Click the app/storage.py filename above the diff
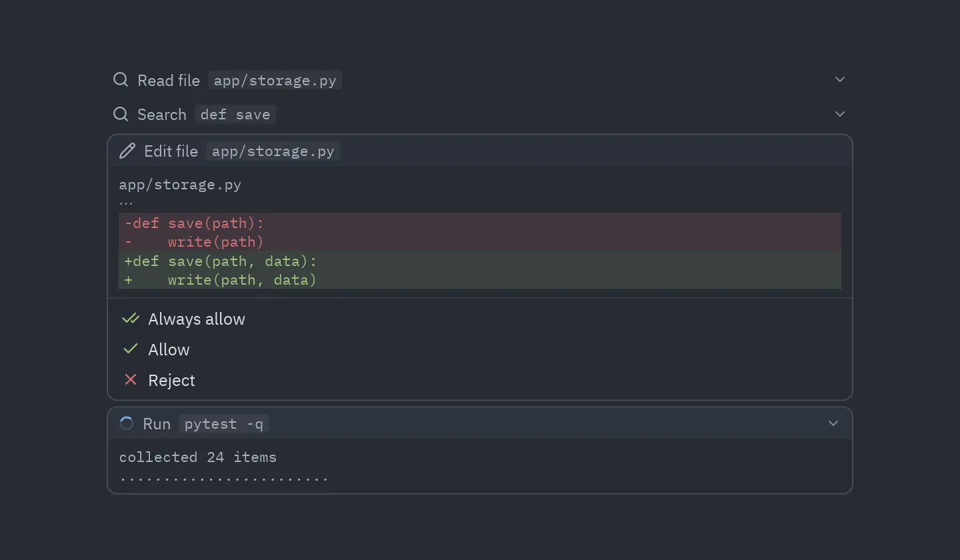The height and width of the screenshot is (560, 960). pyautogui.click(x=180, y=185)
